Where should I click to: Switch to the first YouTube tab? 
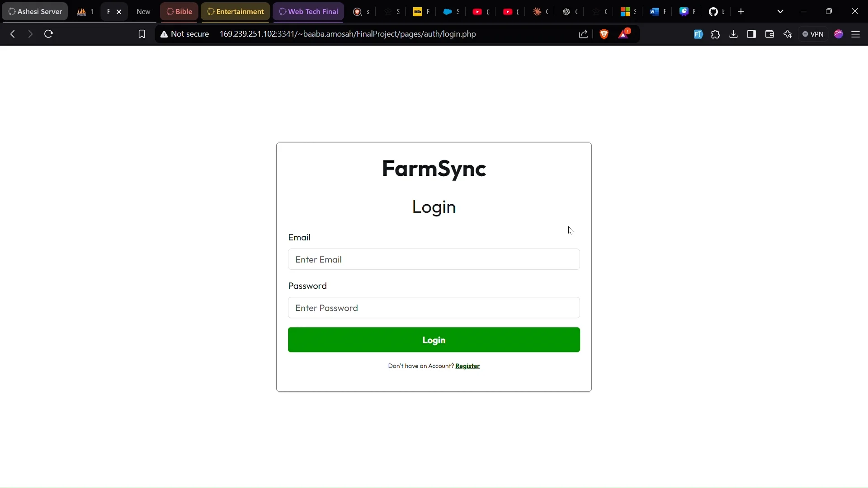pyautogui.click(x=481, y=12)
